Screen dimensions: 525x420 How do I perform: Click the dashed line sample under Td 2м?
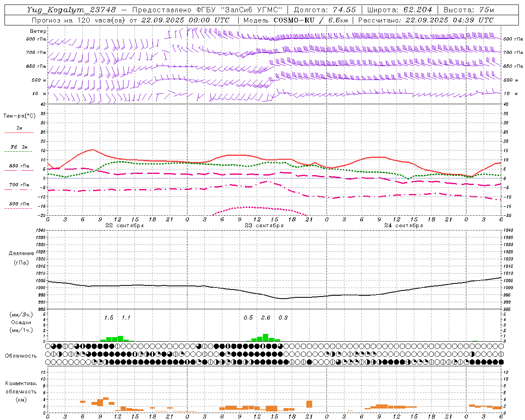19,151
